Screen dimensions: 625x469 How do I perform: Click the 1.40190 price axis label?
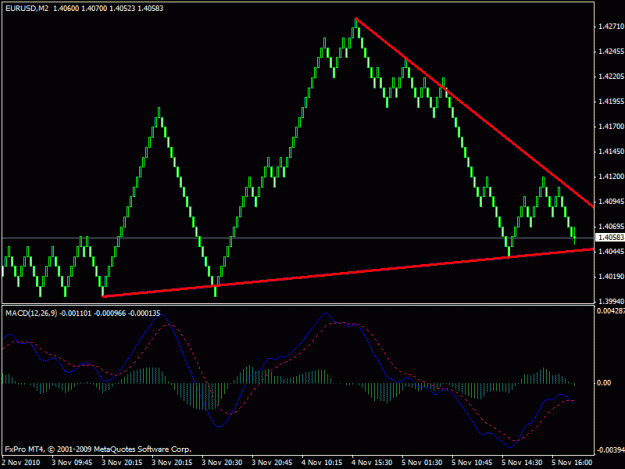tap(611, 277)
